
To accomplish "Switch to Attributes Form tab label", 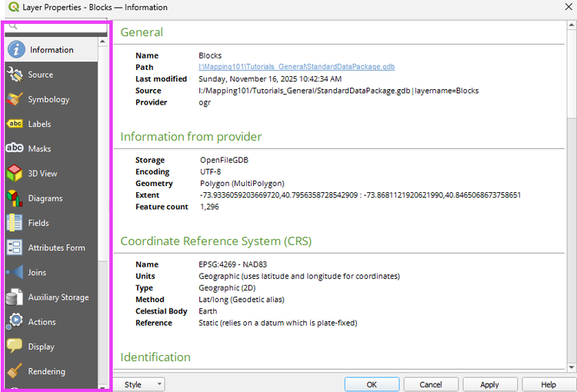I will pos(57,247).
